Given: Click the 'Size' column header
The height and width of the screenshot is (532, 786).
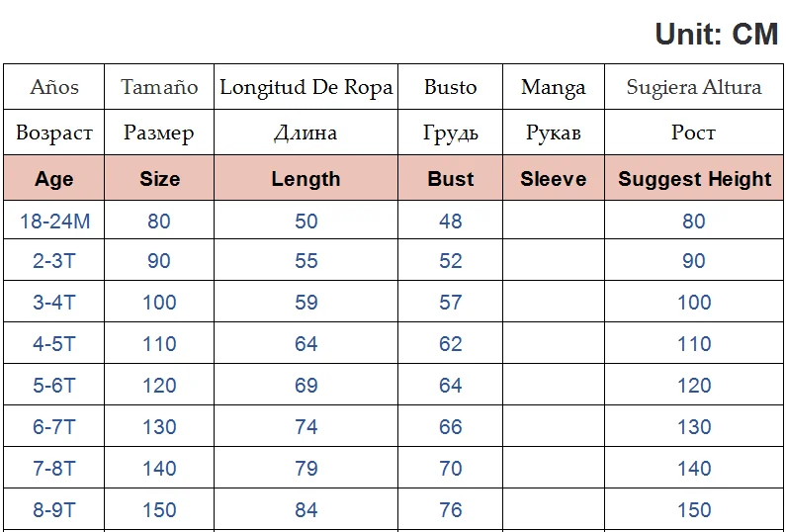Looking at the screenshot, I should 159,179.
